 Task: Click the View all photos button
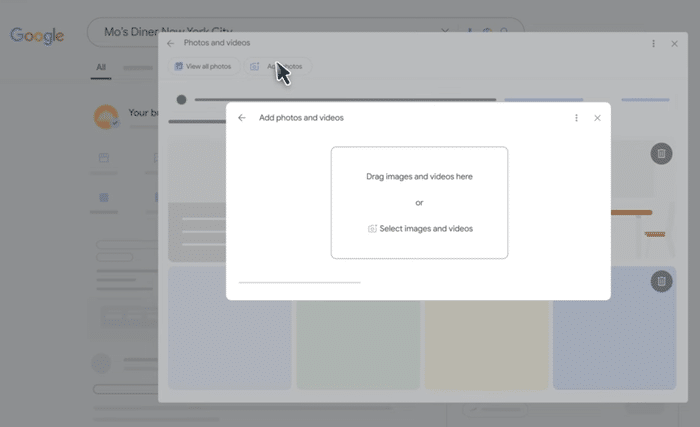coord(204,67)
